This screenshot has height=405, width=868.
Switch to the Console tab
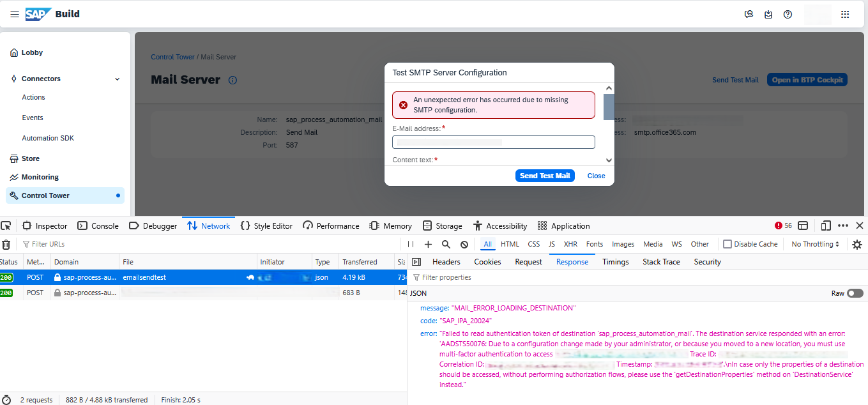click(98, 225)
